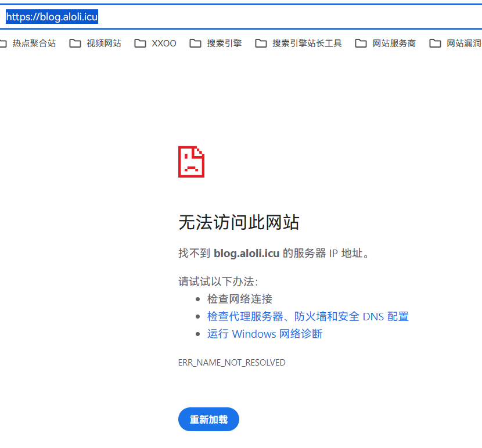Select the 搜索引擎 bookmark label
This screenshot has height=448, width=482.
(x=224, y=44)
